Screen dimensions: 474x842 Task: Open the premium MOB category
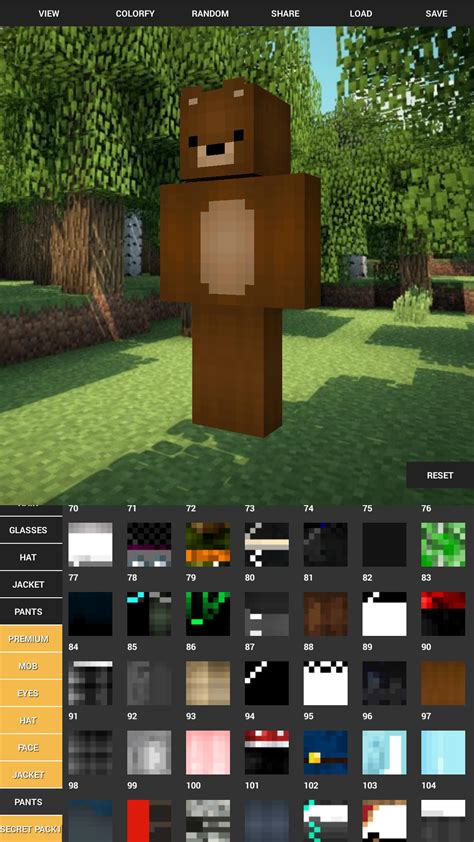point(28,666)
